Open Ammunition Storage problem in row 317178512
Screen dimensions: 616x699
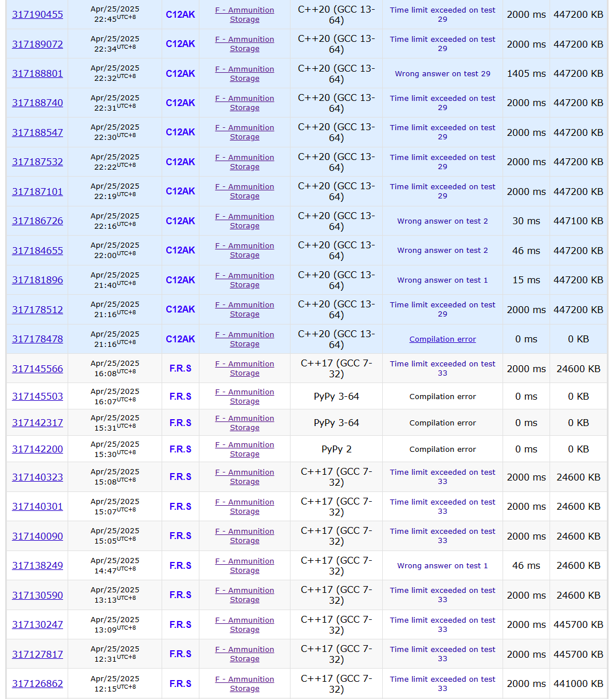245,310
